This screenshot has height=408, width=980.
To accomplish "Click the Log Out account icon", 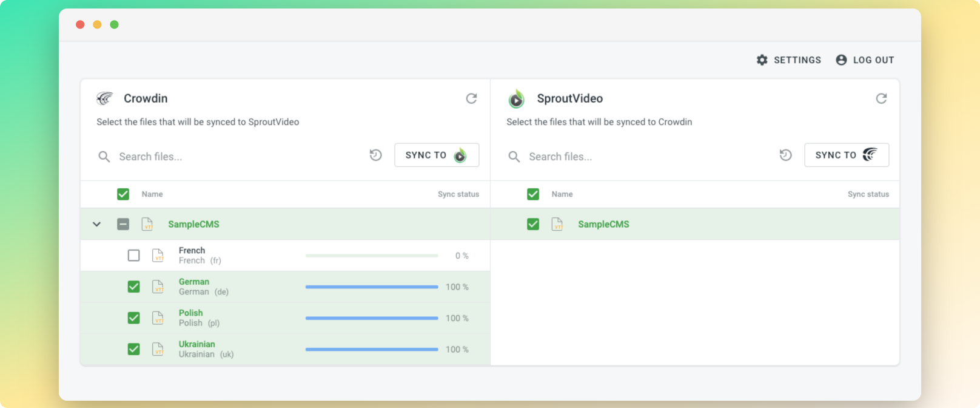I will (841, 59).
